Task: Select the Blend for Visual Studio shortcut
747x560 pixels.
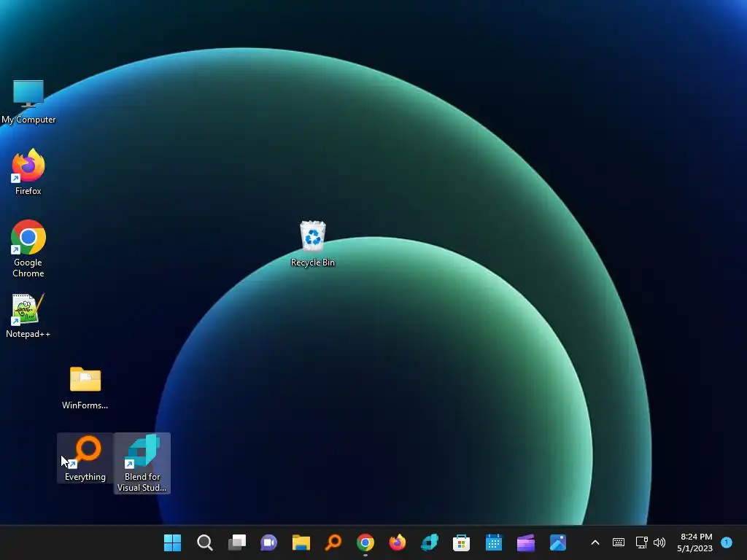Action: tap(142, 463)
